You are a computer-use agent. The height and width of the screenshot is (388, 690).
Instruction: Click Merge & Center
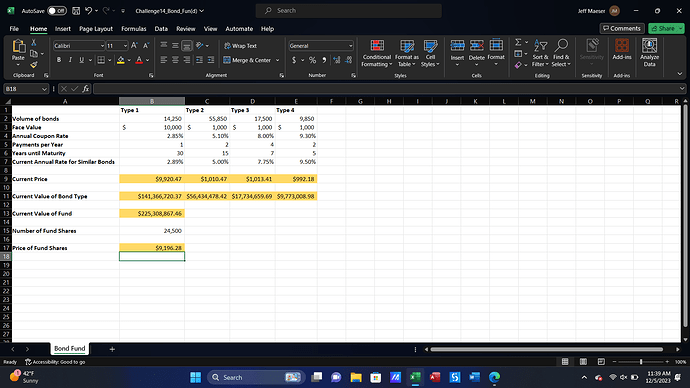point(247,60)
